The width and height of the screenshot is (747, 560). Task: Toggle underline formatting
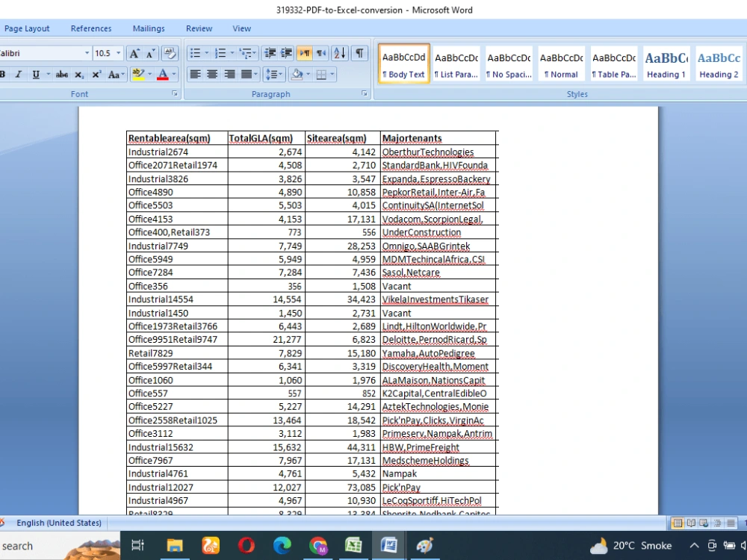pyautogui.click(x=36, y=74)
